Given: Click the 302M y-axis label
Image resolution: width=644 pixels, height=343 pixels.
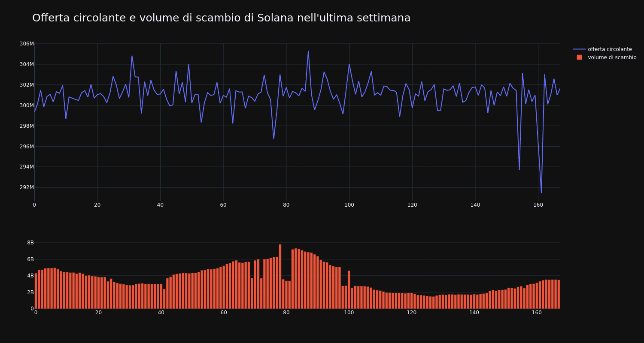Looking at the screenshot, I should point(27,85).
